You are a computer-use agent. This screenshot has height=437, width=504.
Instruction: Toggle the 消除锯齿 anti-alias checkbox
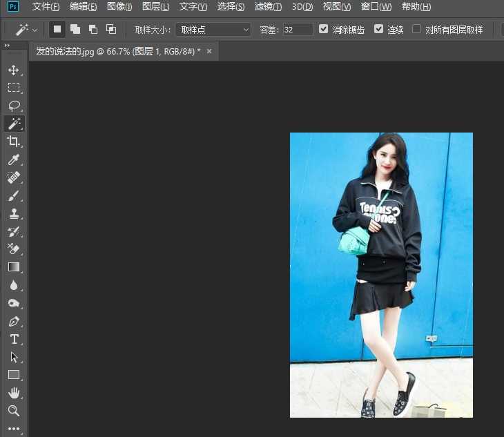click(x=324, y=29)
